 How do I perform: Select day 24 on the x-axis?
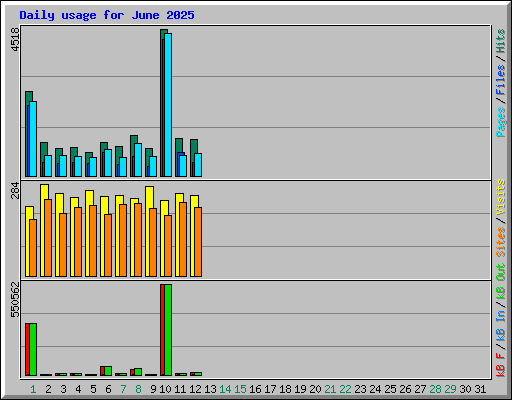(375, 389)
